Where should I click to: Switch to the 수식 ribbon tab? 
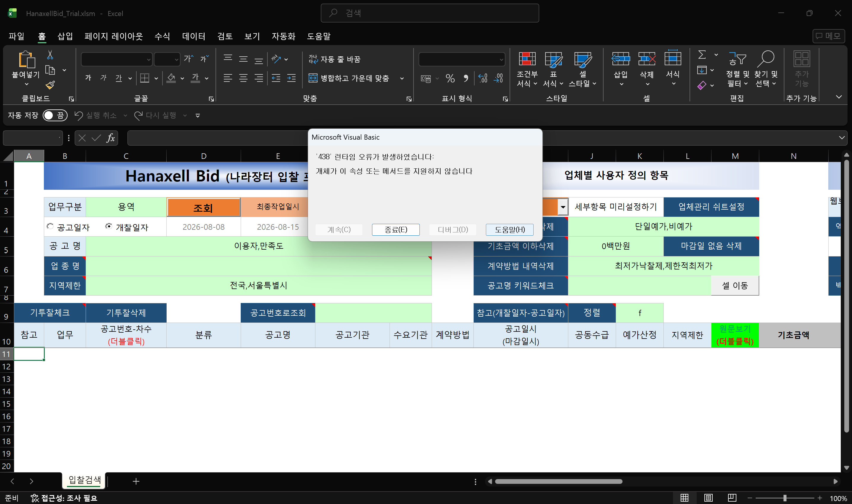pos(162,36)
